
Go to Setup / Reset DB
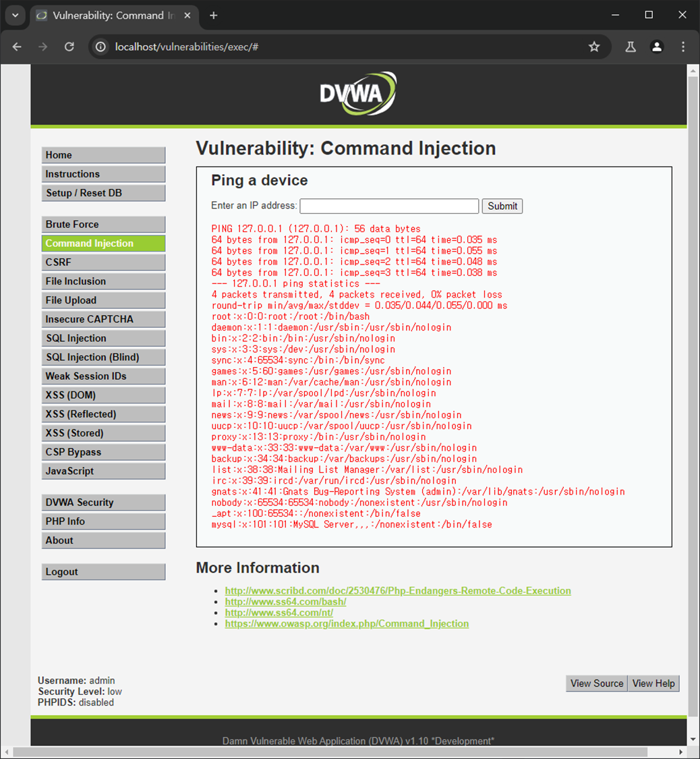point(104,193)
